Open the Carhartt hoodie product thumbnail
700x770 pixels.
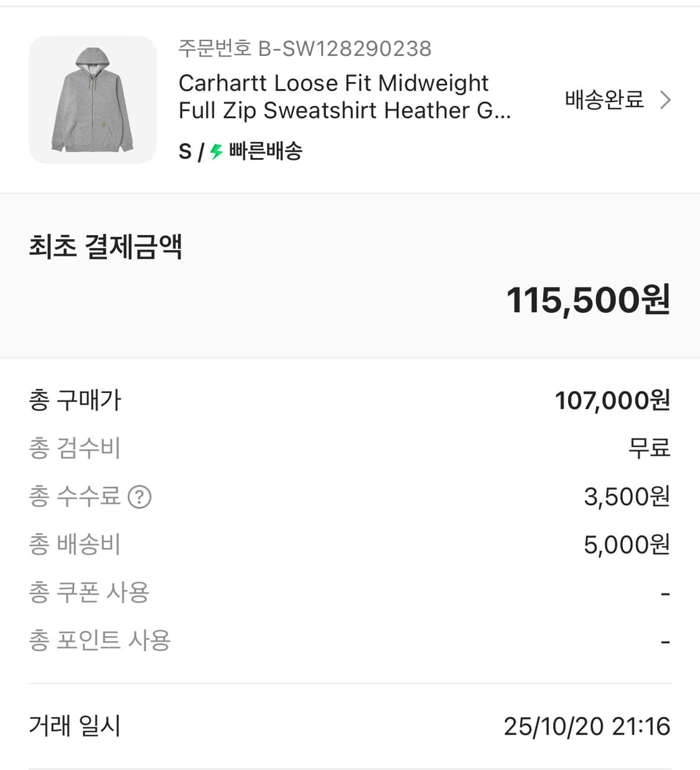[93, 100]
